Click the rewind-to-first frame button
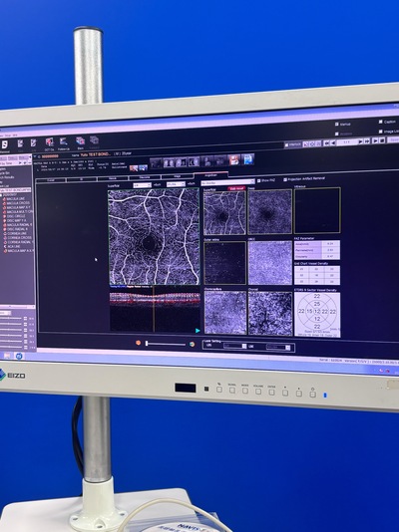This screenshot has width=399, height=532. tap(326, 142)
